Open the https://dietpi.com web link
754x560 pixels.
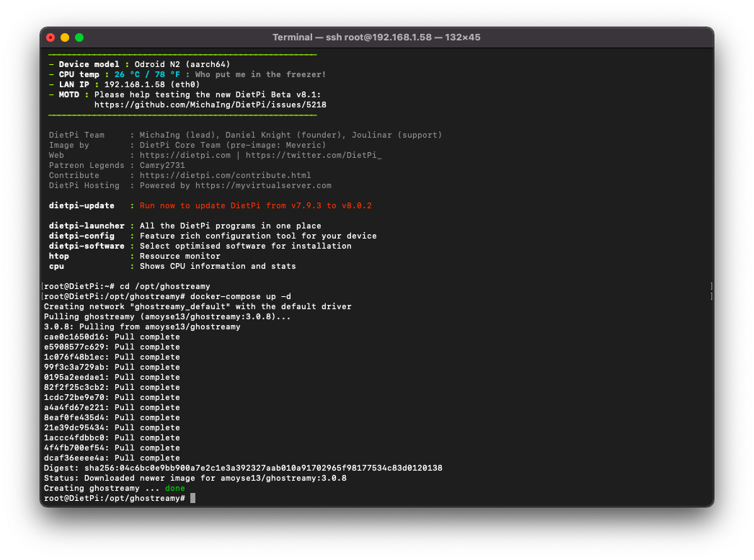(x=185, y=155)
